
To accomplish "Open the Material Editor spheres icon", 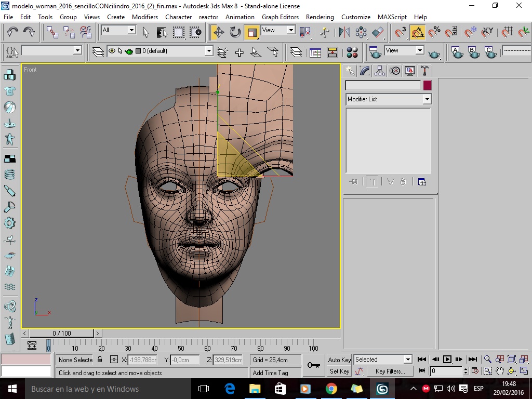I will click(352, 52).
